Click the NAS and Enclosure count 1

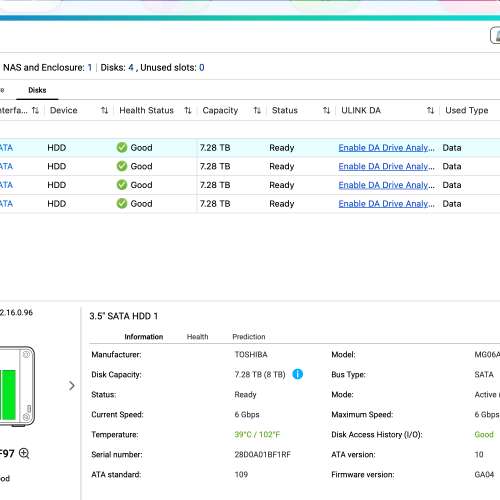[x=90, y=68]
